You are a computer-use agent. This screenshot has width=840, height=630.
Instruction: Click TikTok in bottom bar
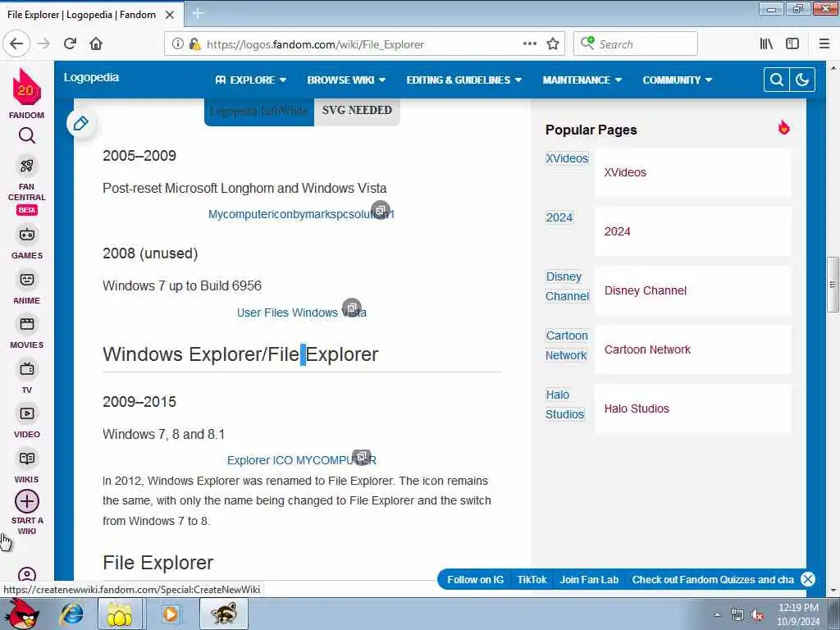tap(532, 580)
